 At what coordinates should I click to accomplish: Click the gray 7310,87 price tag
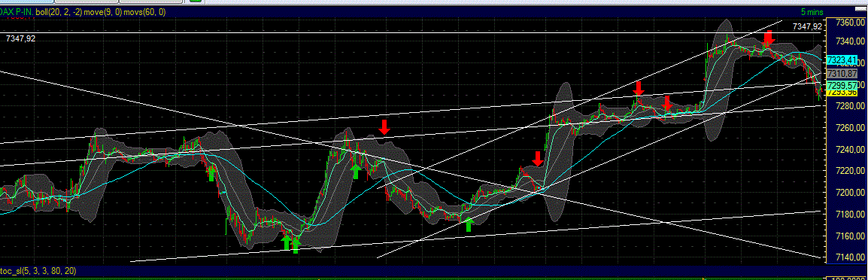(842, 73)
